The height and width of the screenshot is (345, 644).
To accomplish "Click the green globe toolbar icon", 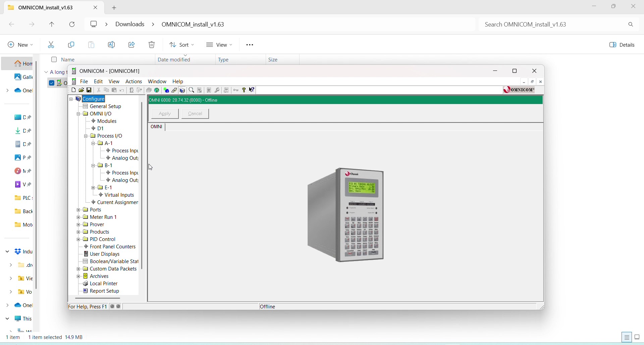I will click(157, 90).
